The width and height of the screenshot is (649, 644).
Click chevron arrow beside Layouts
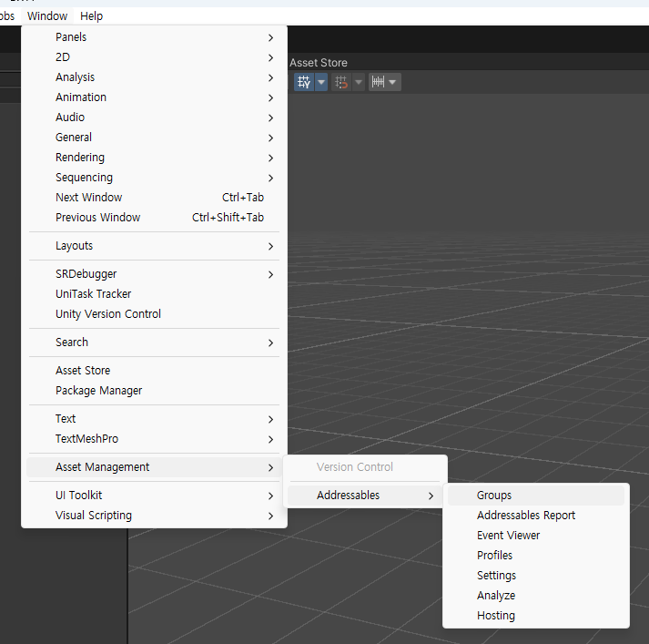[x=270, y=247]
